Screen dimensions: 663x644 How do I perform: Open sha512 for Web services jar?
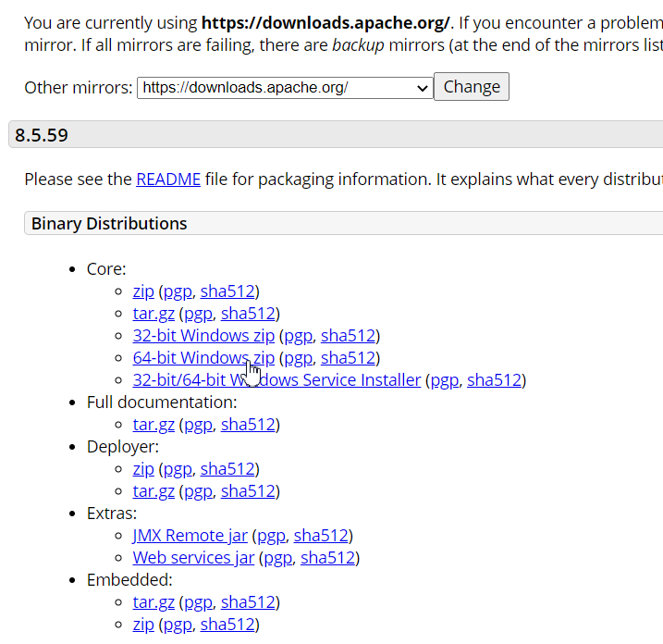click(x=327, y=558)
